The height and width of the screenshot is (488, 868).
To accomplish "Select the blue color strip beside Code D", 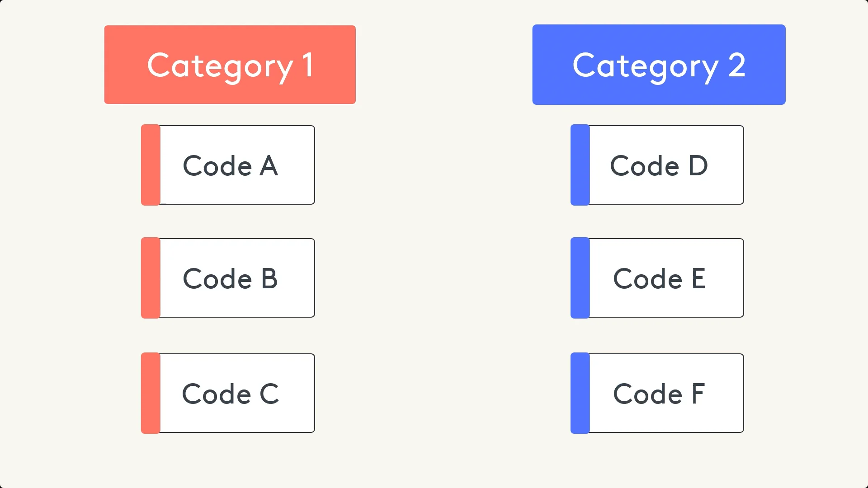I will tap(580, 165).
